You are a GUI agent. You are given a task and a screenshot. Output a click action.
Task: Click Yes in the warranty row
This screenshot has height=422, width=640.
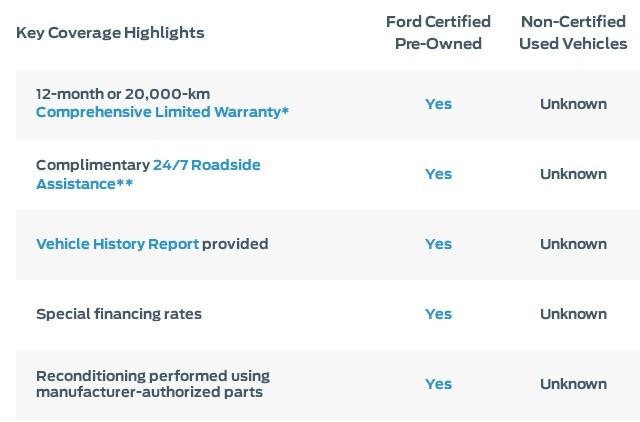438,104
